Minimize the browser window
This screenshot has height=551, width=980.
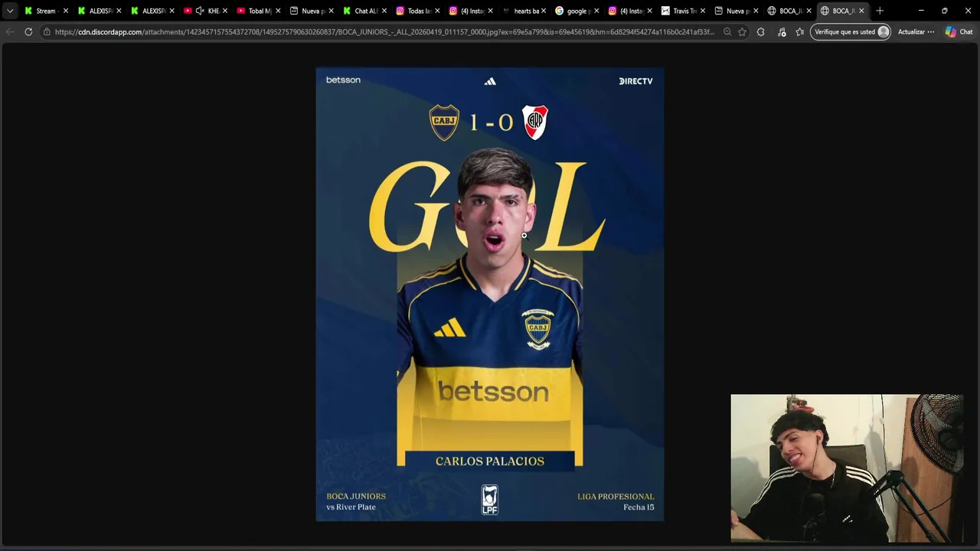[x=921, y=11]
